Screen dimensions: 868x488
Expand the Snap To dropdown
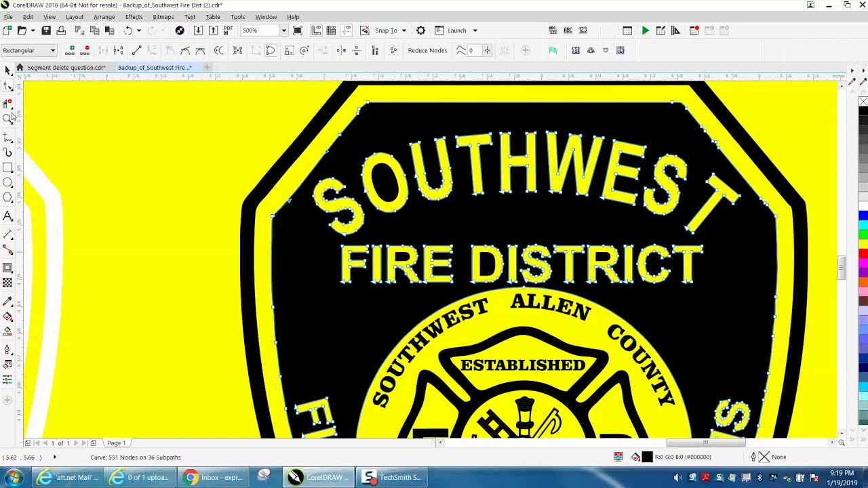403,30
